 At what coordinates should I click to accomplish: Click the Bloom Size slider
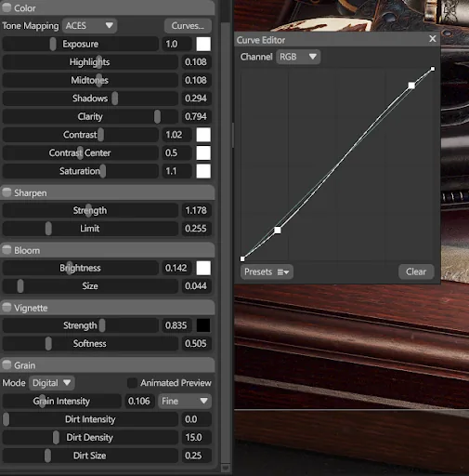click(90, 286)
